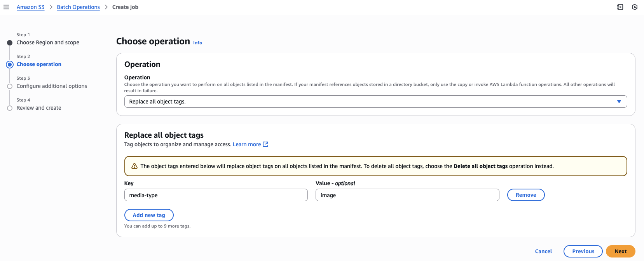Select Step 1 circle indicator in wizard
This screenshot has height=261, width=644.
click(x=10, y=43)
